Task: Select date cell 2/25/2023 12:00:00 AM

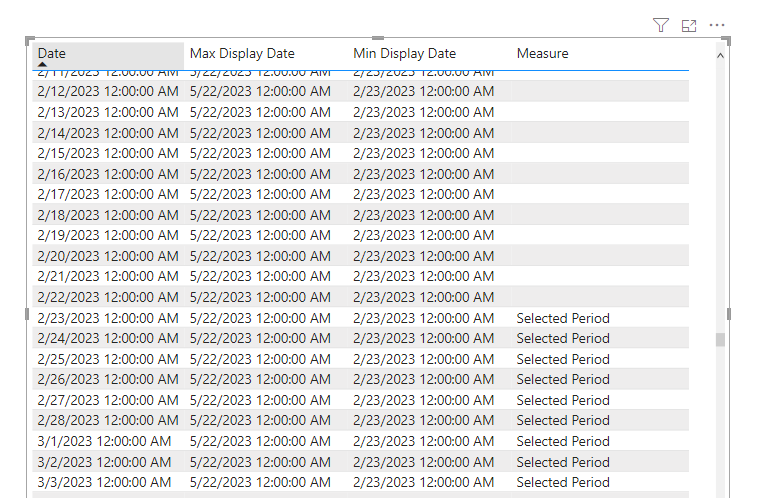Action: (x=108, y=359)
